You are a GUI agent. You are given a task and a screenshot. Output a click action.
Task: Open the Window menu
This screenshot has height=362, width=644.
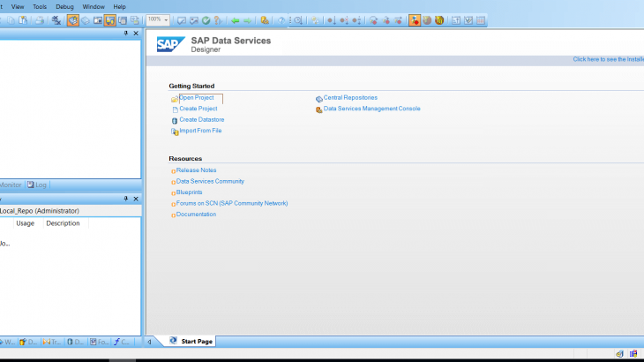pyautogui.click(x=94, y=6)
